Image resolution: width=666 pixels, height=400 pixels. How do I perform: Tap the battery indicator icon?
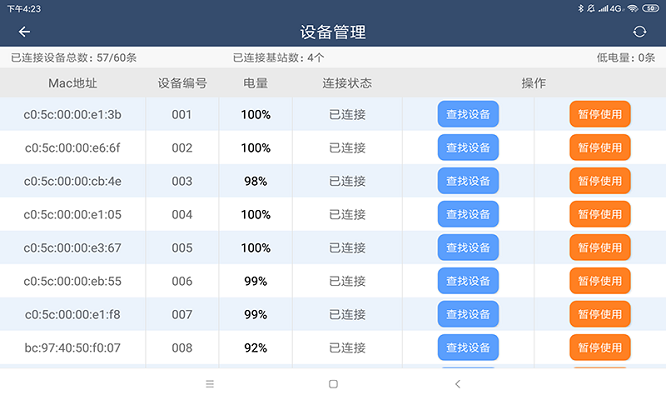650,8
